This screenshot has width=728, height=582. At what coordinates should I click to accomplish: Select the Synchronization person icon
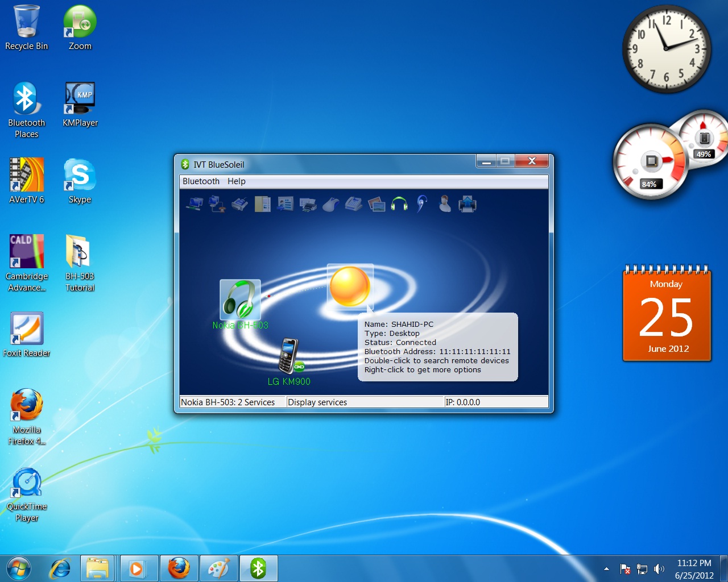pyautogui.click(x=445, y=203)
